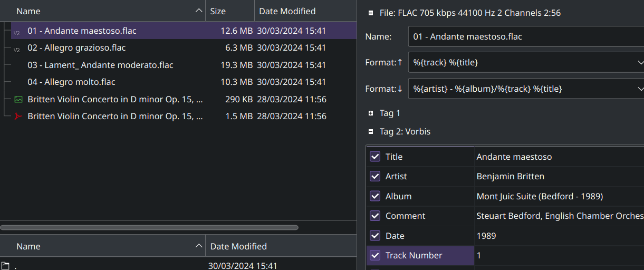Click the Name filename input field
The height and width of the screenshot is (270, 644).
525,36
